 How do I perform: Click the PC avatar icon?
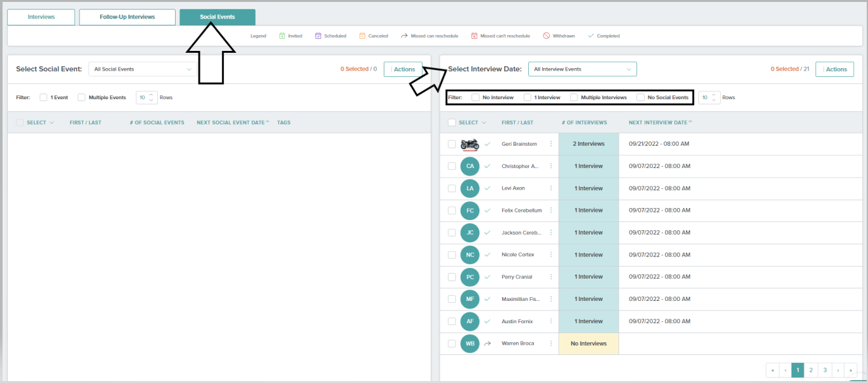coord(470,277)
